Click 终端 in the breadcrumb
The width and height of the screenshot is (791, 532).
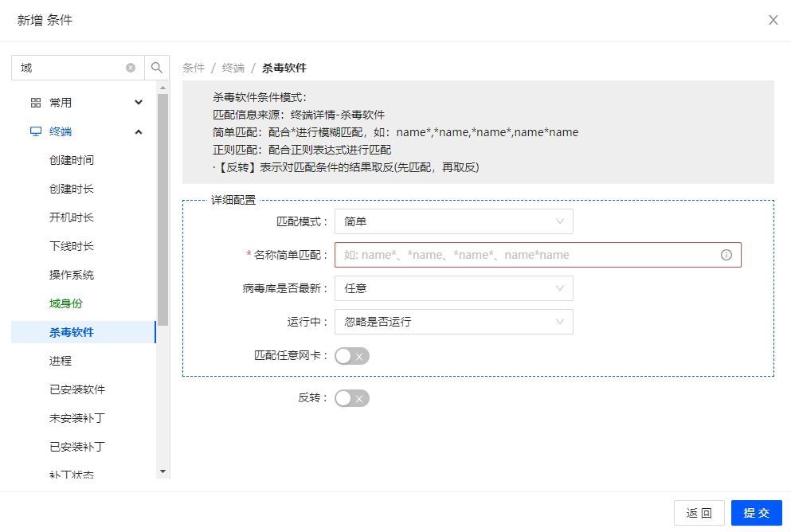pyautogui.click(x=233, y=68)
